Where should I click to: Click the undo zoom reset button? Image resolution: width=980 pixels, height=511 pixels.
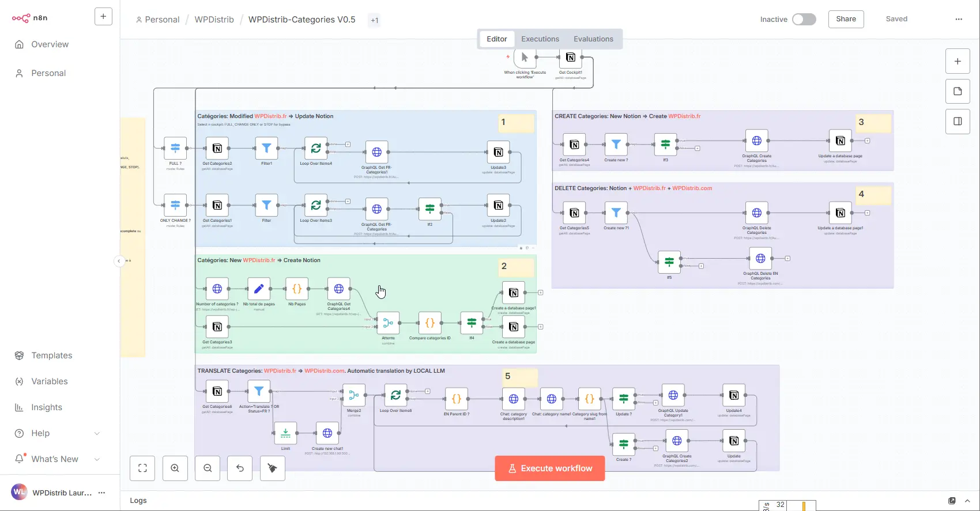tap(240, 468)
